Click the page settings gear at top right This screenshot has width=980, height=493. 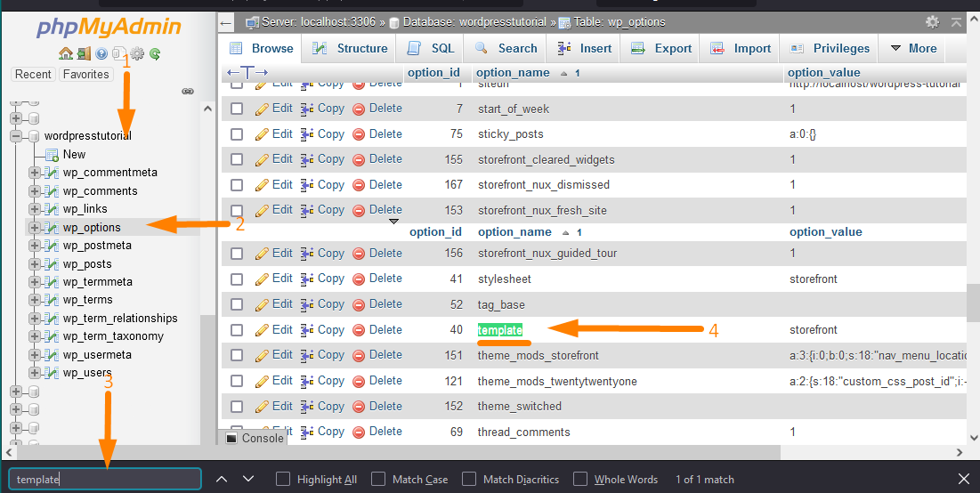[x=932, y=22]
